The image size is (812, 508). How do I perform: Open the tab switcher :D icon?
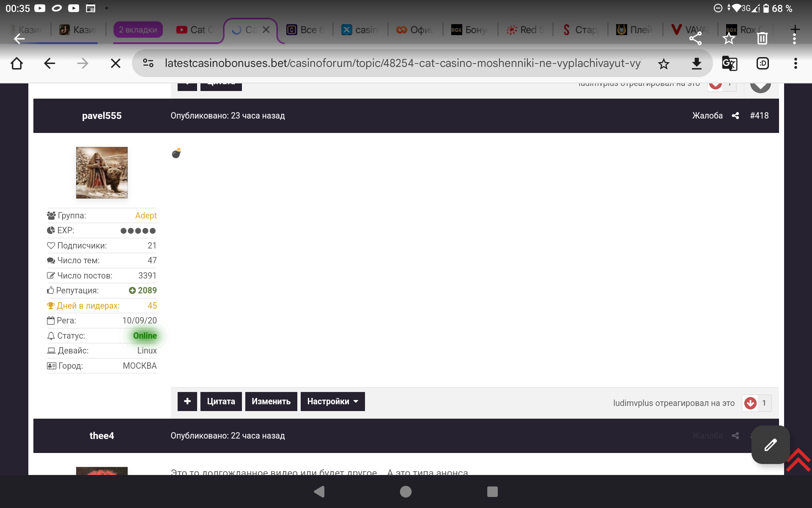click(x=763, y=63)
